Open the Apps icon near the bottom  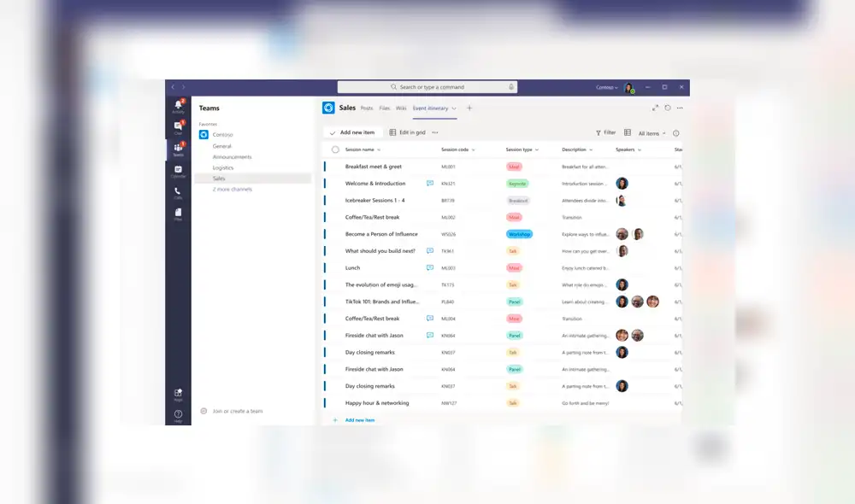coord(178,392)
